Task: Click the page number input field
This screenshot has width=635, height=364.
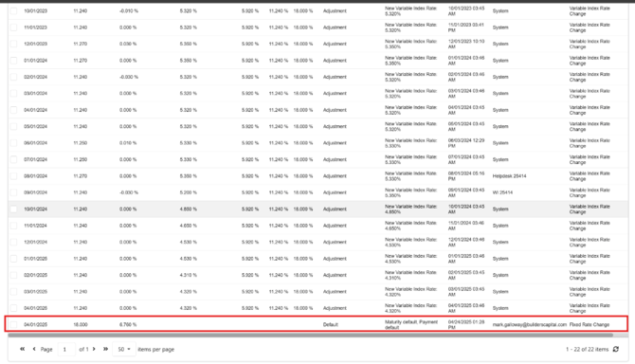Action: [x=66, y=349]
